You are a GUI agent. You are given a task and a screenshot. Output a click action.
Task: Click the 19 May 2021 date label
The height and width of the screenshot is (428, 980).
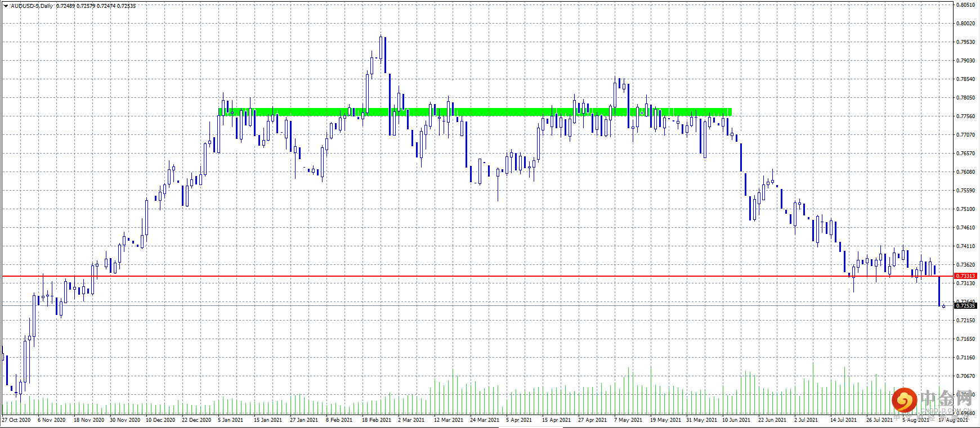click(665, 420)
